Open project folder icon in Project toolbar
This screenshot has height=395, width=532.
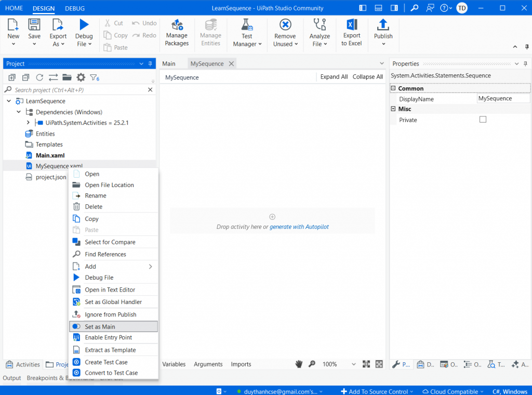(67, 77)
